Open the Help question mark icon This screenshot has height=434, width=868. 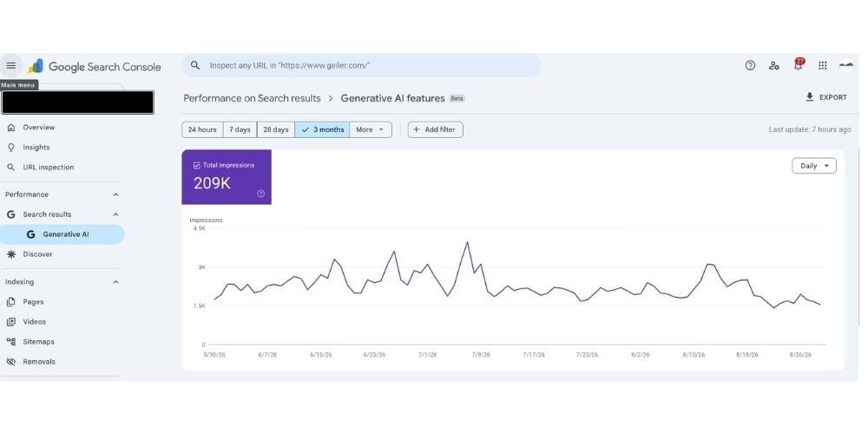pyautogui.click(x=750, y=65)
